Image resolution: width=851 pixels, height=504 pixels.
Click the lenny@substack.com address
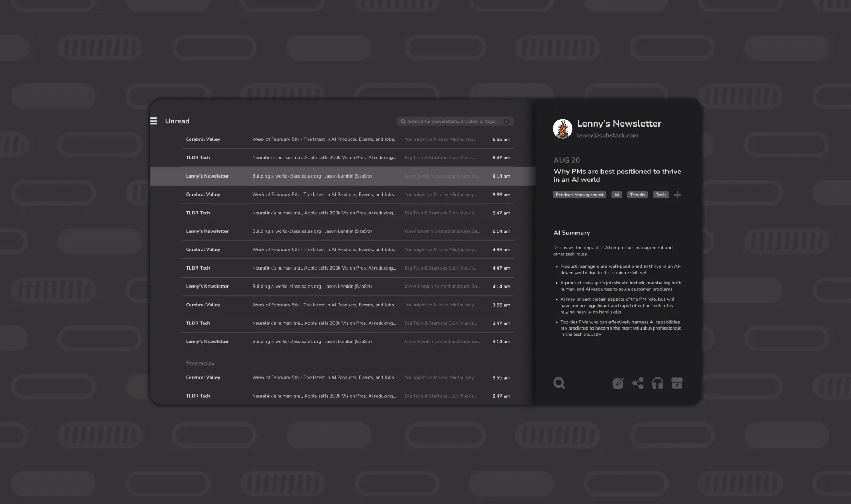(607, 136)
